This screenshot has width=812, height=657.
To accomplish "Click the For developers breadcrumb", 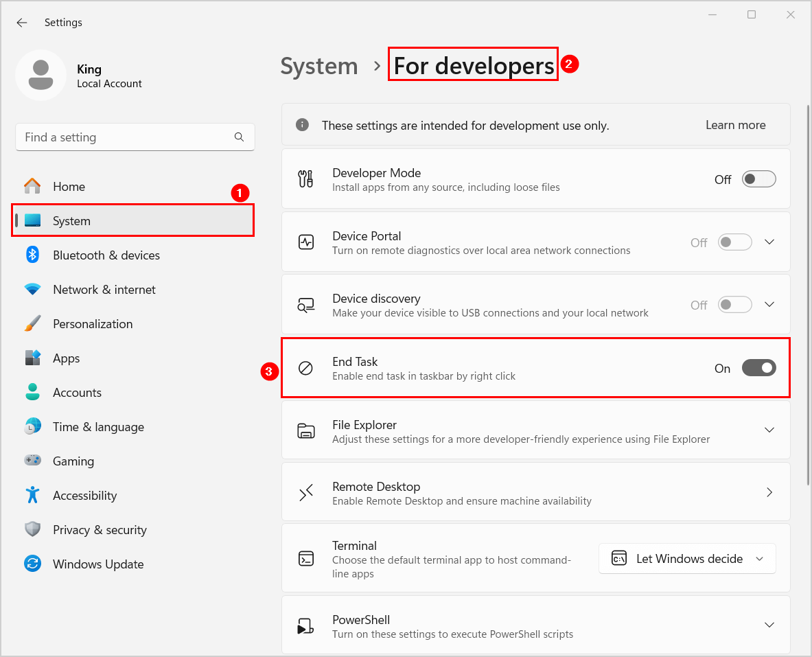I will coord(472,65).
